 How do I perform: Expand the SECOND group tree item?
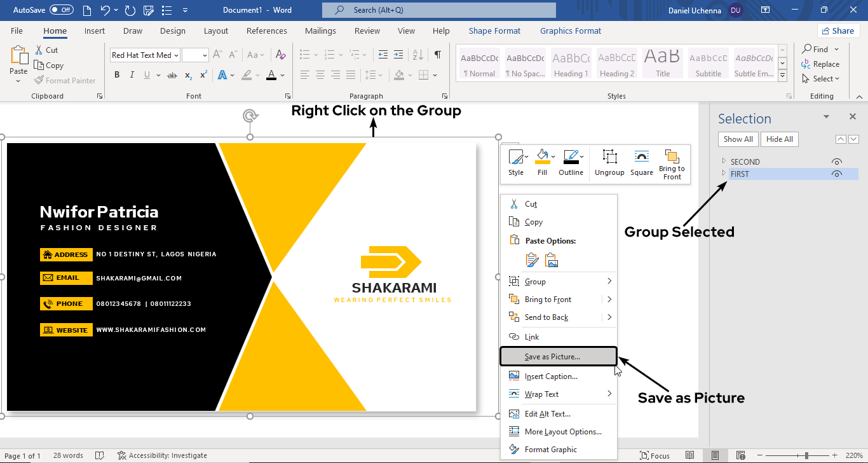point(724,162)
